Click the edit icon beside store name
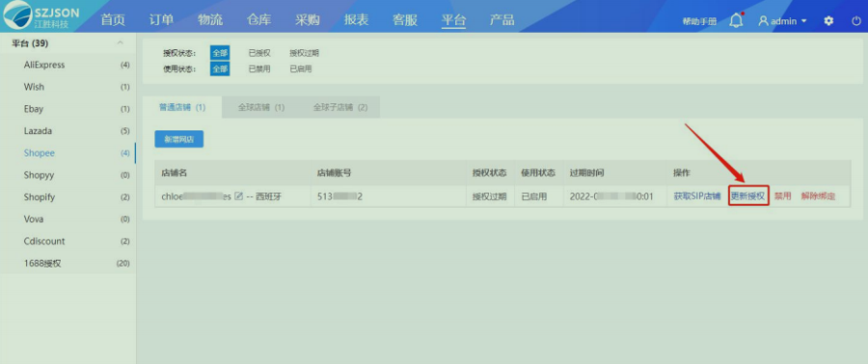 (x=238, y=196)
